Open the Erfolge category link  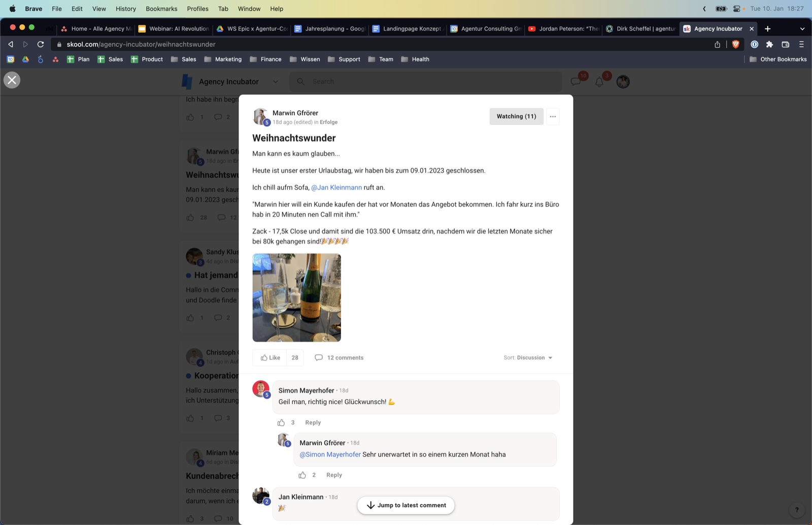coord(328,122)
